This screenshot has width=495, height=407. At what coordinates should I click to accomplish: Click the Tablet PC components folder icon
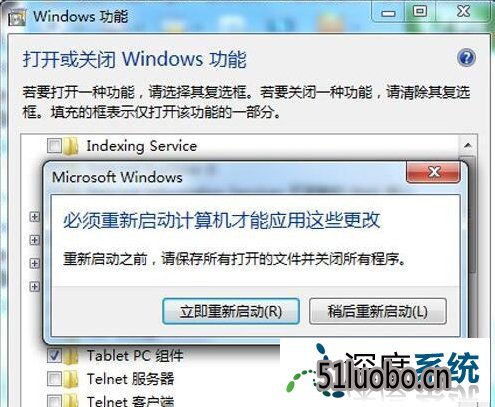(x=71, y=356)
